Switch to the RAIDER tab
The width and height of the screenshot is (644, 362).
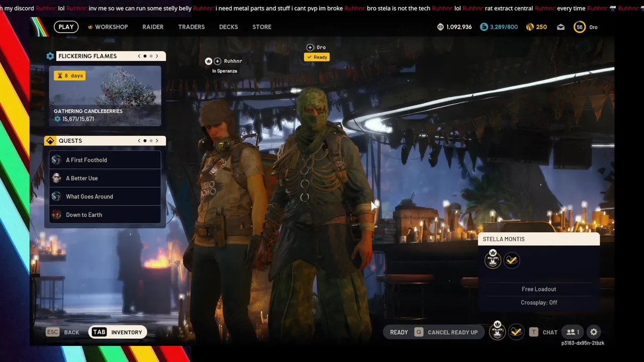pyautogui.click(x=153, y=27)
